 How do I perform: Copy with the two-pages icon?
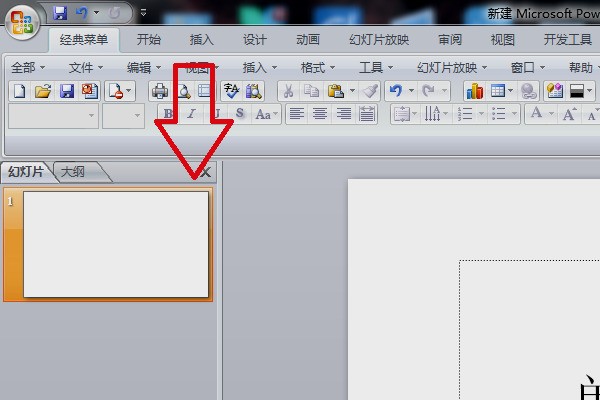[x=311, y=91]
